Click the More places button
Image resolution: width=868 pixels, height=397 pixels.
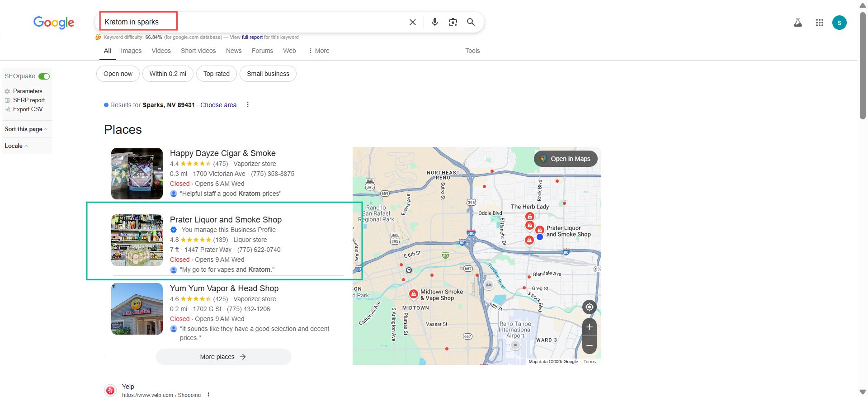pyautogui.click(x=223, y=357)
